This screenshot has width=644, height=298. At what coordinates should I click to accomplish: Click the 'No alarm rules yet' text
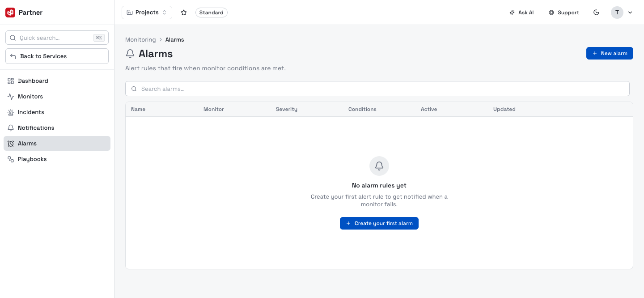pyautogui.click(x=379, y=185)
